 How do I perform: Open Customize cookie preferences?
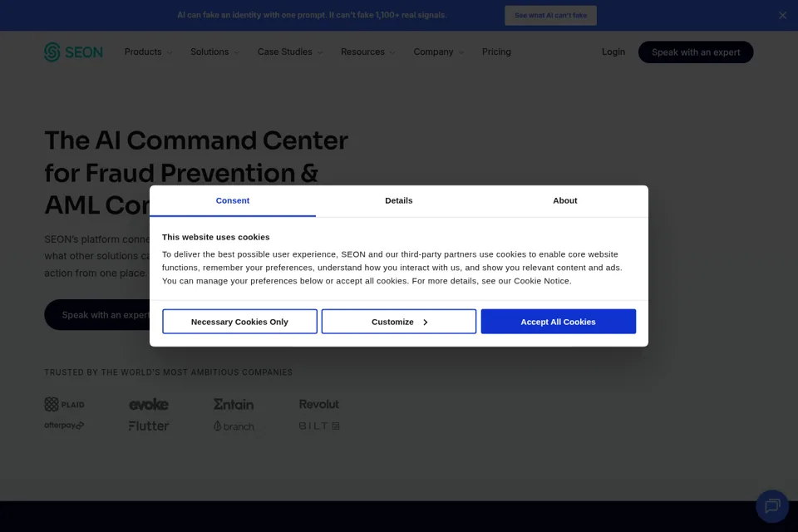pyautogui.click(x=399, y=322)
